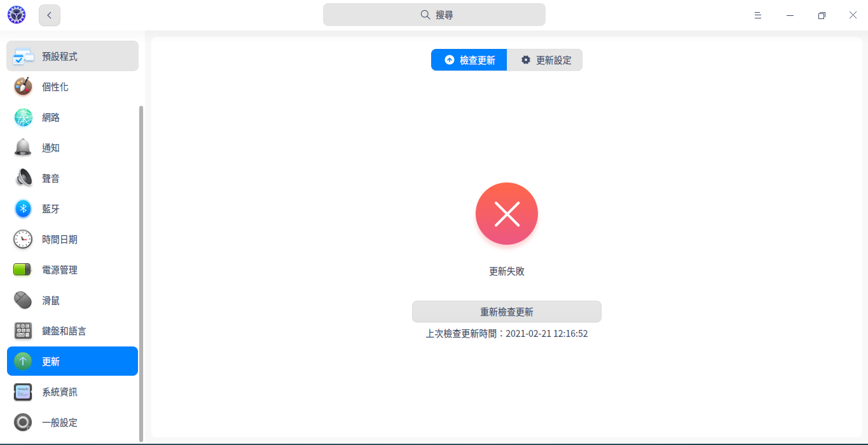Select 預設程式 in the sidebar

point(72,56)
